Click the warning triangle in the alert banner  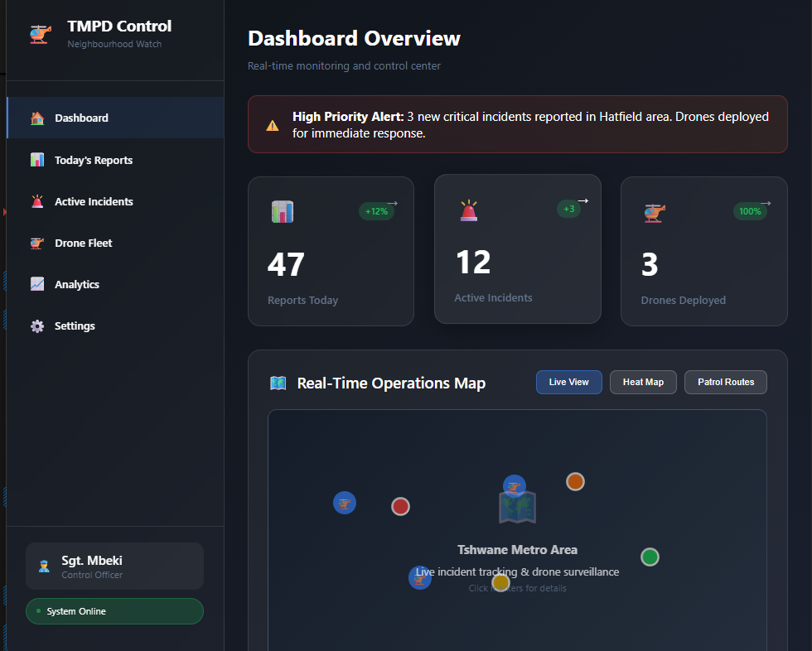point(272,126)
